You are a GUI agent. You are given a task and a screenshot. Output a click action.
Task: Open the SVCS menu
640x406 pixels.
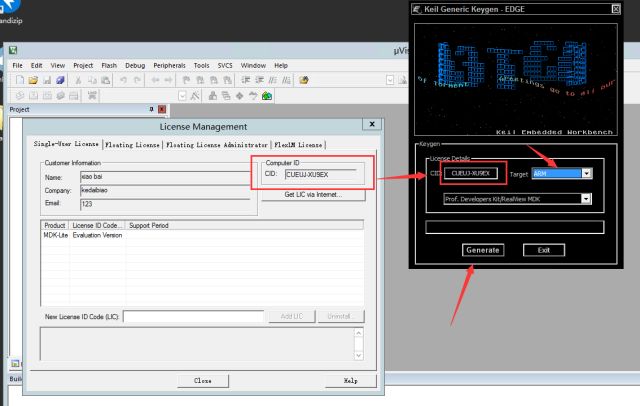(225, 65)
